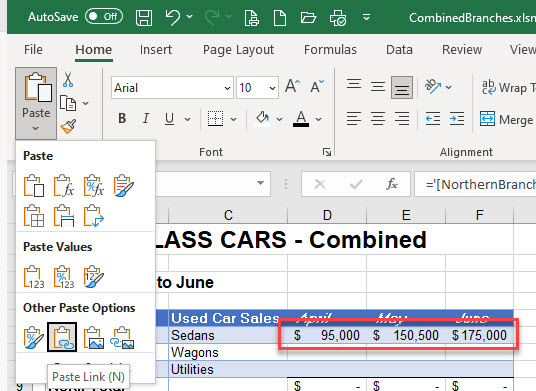The image size is (536, 391).
Task: Select the Paste Link option
Action: point(62,337)
